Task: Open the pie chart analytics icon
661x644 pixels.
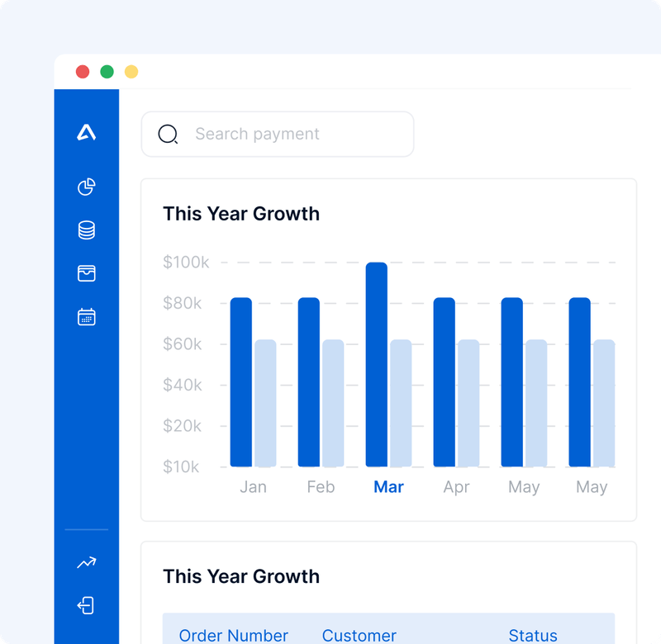Action: coord(86,187)
